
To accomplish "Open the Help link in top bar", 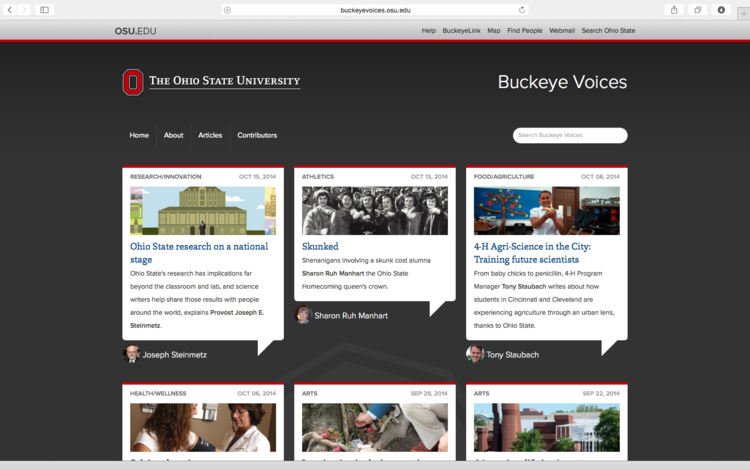I will [x=429, y=31].
